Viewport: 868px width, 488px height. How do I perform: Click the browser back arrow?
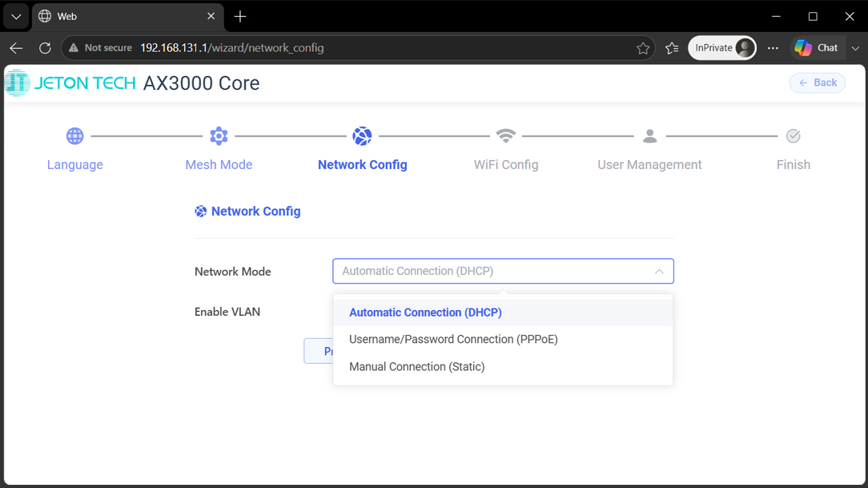tap(16, 48)
